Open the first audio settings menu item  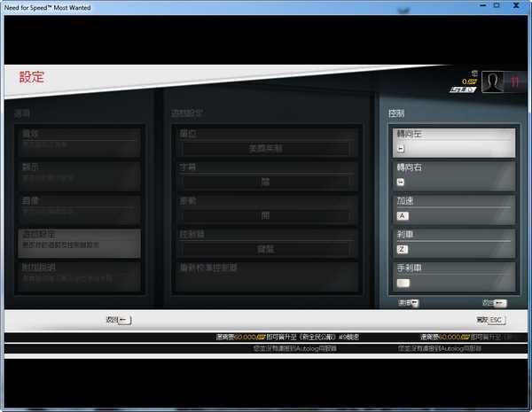click(x=80, y=143)
